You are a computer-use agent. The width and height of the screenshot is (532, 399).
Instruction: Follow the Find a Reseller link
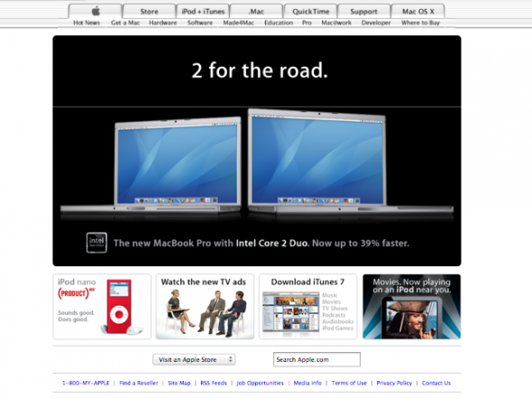tap(139, 383)
